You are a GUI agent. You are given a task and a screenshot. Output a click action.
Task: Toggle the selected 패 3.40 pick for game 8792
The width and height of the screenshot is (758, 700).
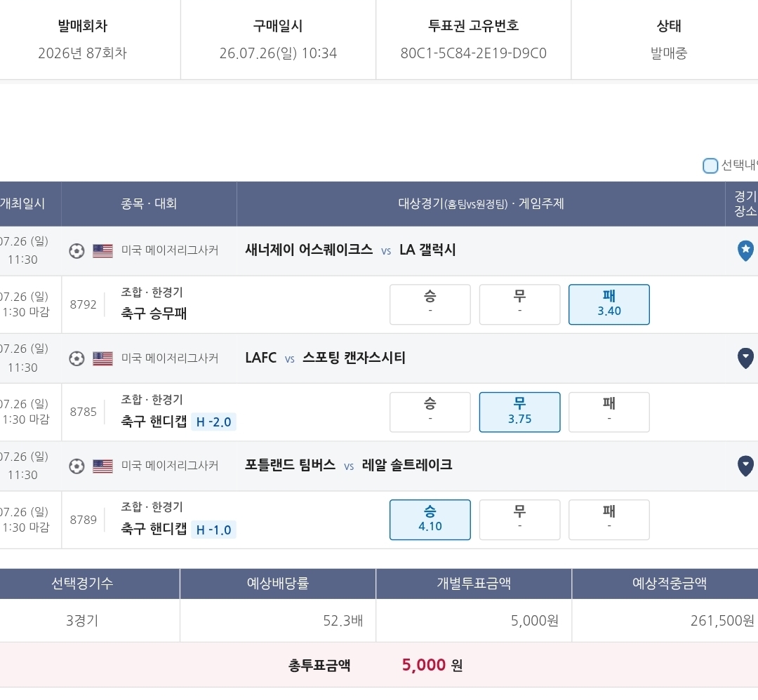[x=609, y=304]
